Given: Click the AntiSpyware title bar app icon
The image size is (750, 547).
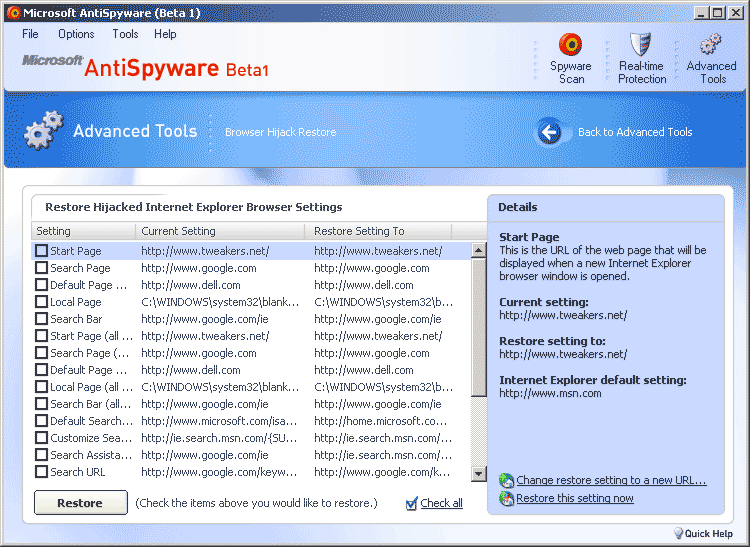Looking at the screenshot, I should click(13, 13).
